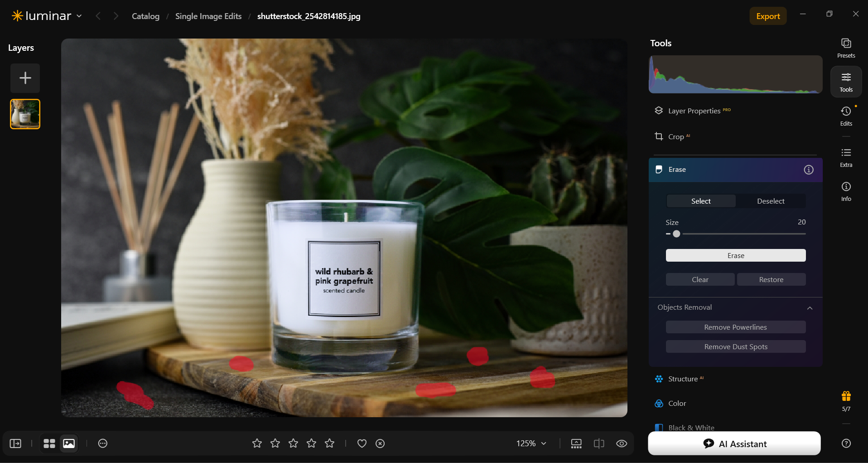Choose Select mode for Erase brush
This screenshot has width=868, height=463.
click(x=701, y=201)
